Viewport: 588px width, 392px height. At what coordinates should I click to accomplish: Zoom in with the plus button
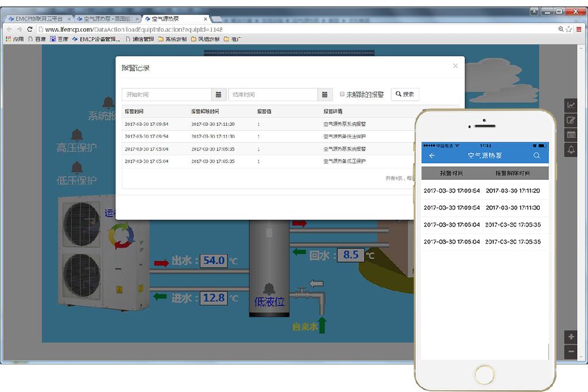(x=571, y=337)
